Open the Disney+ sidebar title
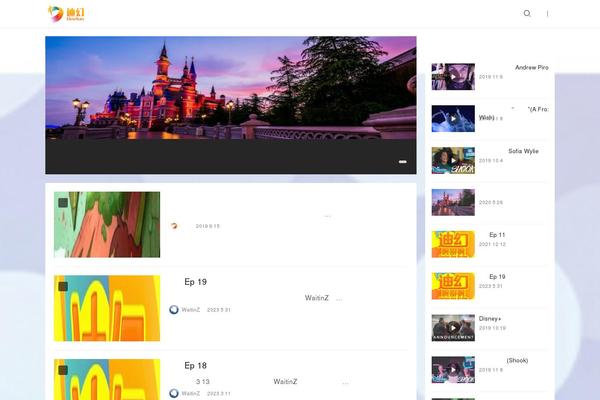Viewport: 600px width, 400px height. pyautogui.click(x=490, y=318)
